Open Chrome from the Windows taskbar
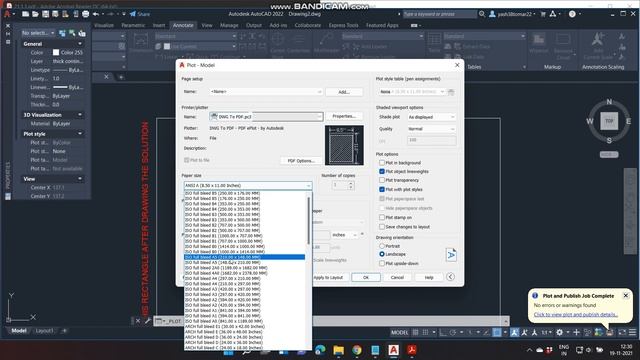Image resolution: width=640 pixels, height=360 pixels. tap(357, 350)
